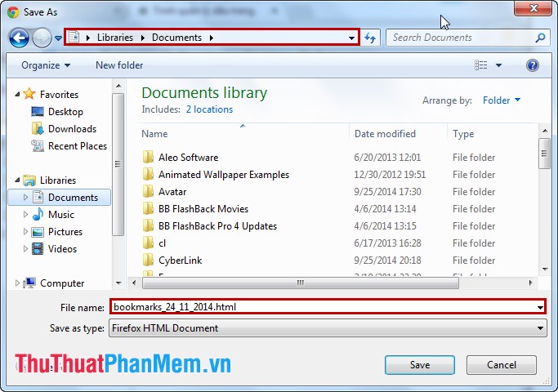Select Favorites star icon in navigation pane
This screenshot has width=558, height=392.
tap(29, 94)
